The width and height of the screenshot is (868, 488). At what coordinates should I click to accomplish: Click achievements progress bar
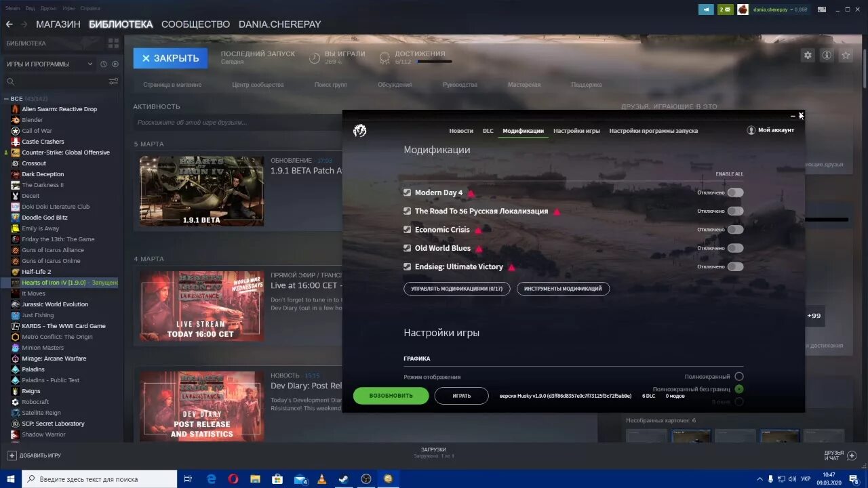pyautogui.click(x=434, y=62)
